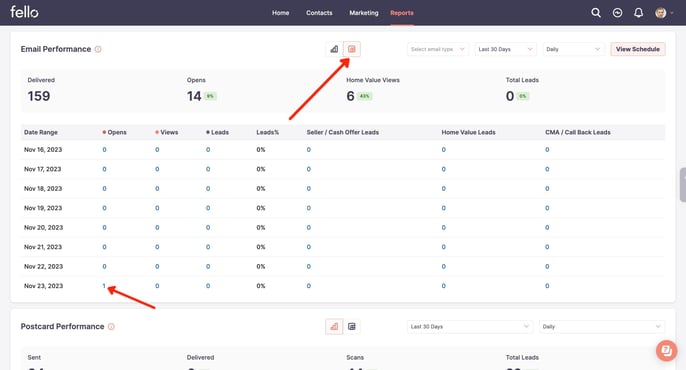Click Postcard Performance info icon
Screen dimensions: 686x370
pyautogui.click(x=111, y=326)
